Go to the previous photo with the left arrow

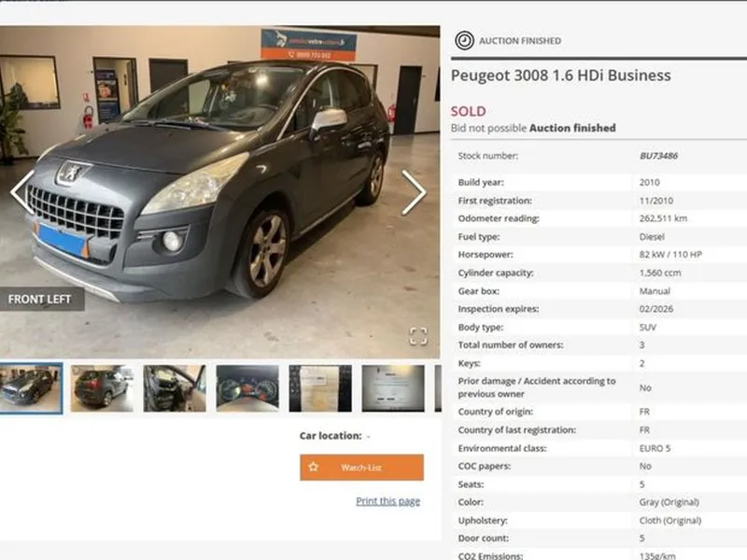22,192
